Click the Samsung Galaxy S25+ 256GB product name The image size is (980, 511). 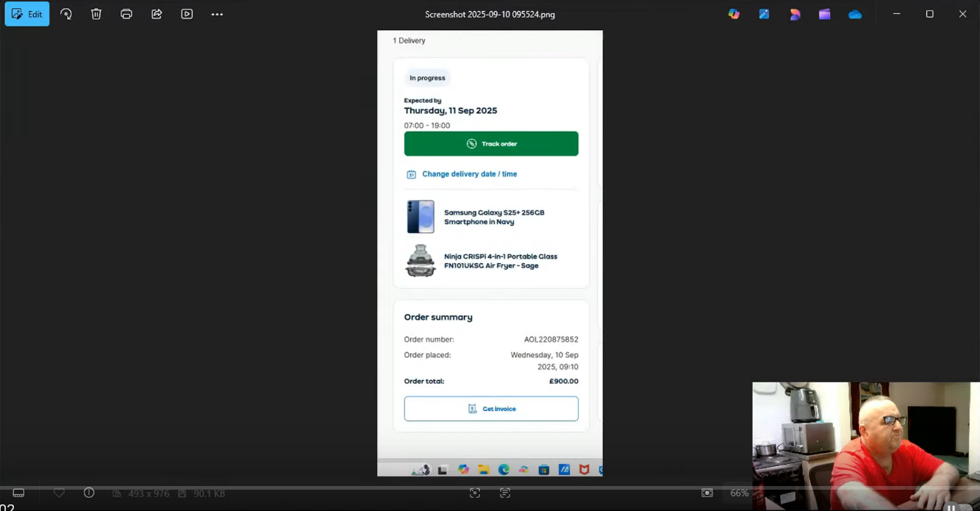[x=494, y=217]
